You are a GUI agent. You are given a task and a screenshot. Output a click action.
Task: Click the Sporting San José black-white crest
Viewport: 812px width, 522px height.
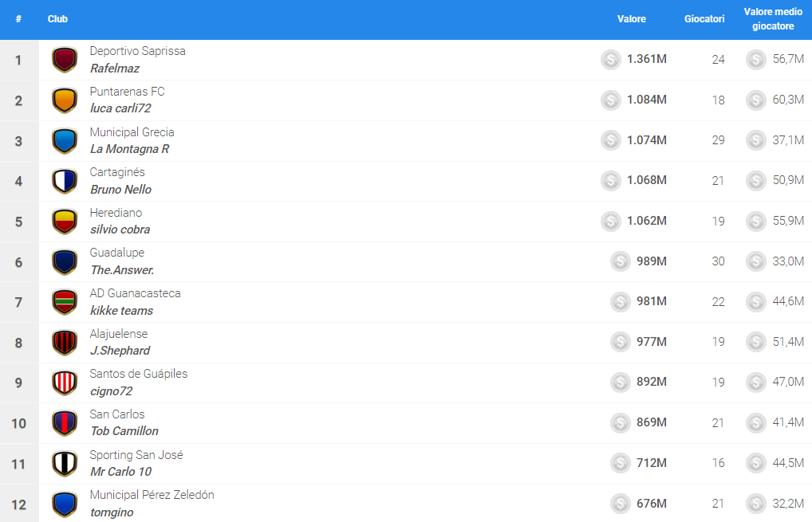65,463
